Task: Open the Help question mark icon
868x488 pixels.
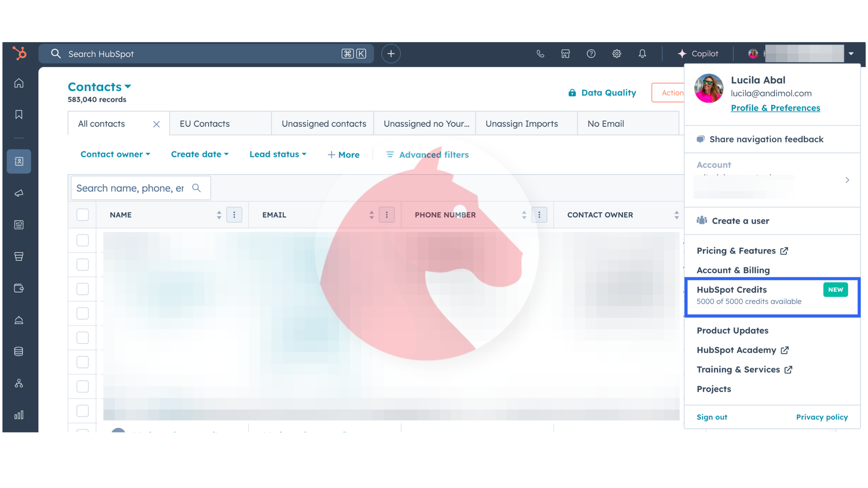Action: [591, 53]
